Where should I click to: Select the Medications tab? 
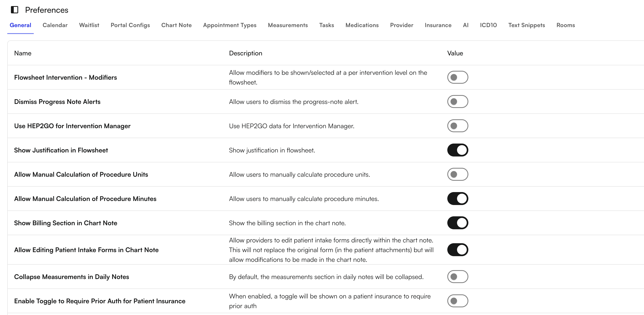362,25
